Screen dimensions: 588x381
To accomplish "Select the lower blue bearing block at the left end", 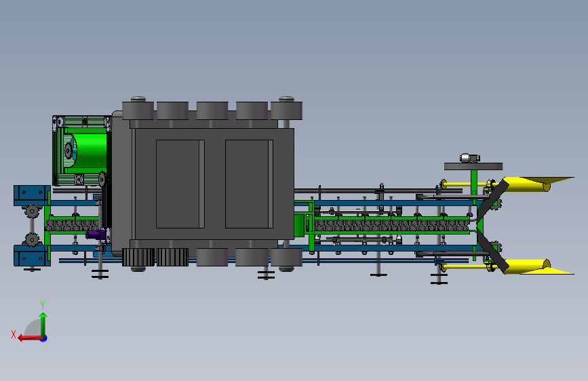I will [x=32, y=256].
